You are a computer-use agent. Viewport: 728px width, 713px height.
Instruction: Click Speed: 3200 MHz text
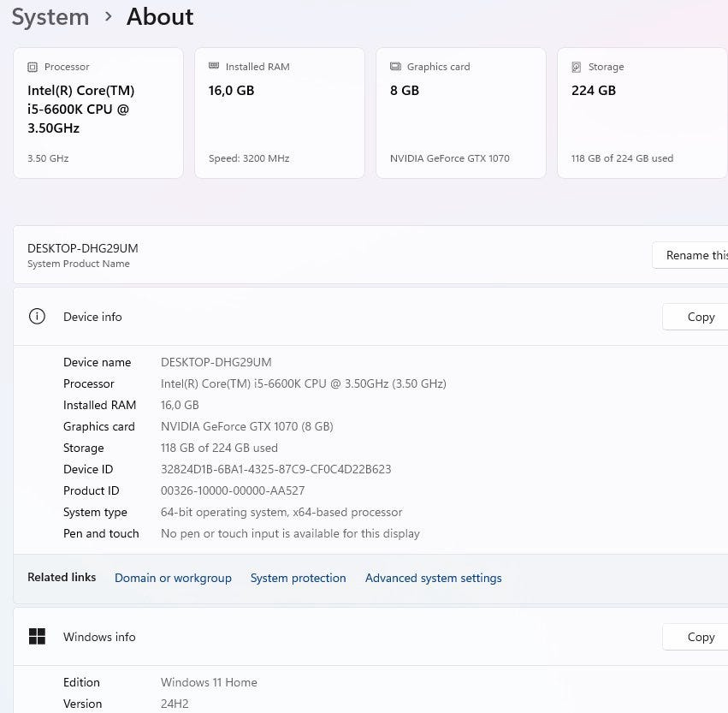249,158
